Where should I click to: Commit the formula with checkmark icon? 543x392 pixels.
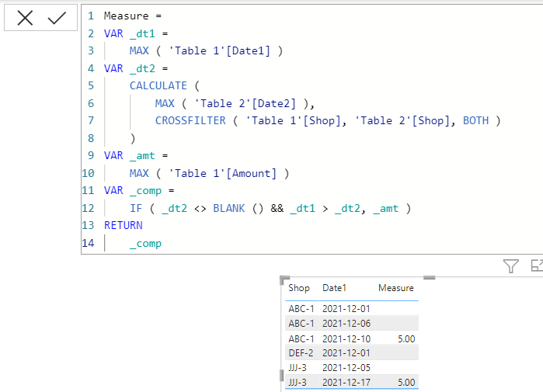point(57,18)
